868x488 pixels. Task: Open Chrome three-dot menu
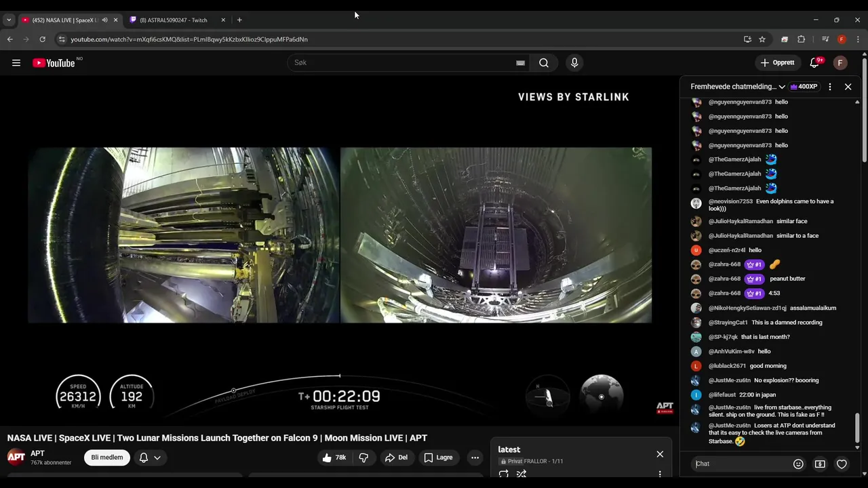858,39
